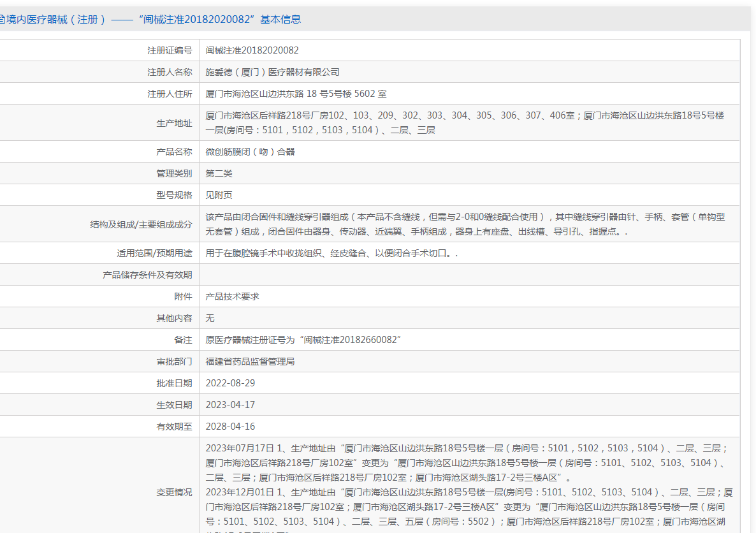Viewport: 756px width, 533px height.
Task: Select the '注册证编号' row label
Action: click(x=170, y=50)
